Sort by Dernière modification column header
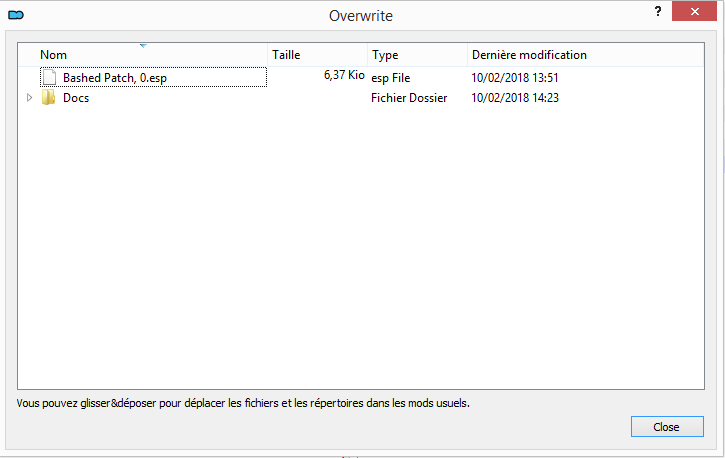The width and height of the screenshot is (725, 458). click(529, 55)
